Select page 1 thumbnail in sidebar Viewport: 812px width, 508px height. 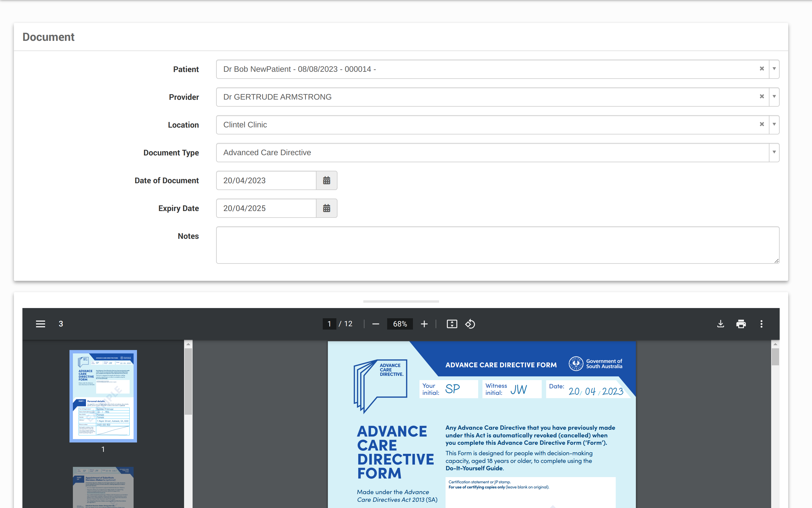103,396
